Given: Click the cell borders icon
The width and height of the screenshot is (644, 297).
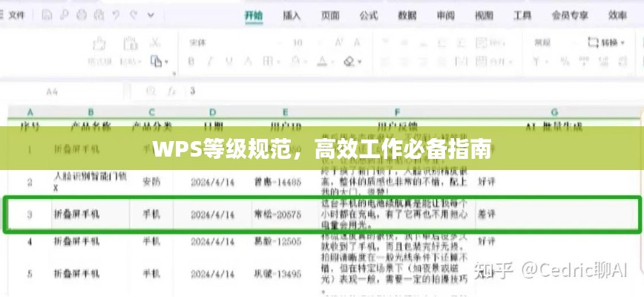Looking at the screenshot, I should pyautogui.click(x=268, y=62).
